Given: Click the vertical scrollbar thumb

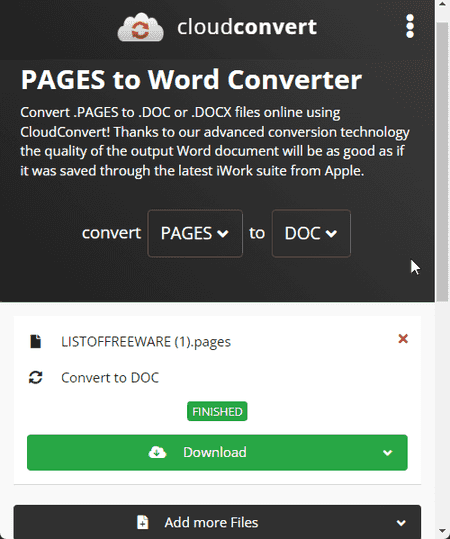Looking at the screenshot, I should 442,162.
